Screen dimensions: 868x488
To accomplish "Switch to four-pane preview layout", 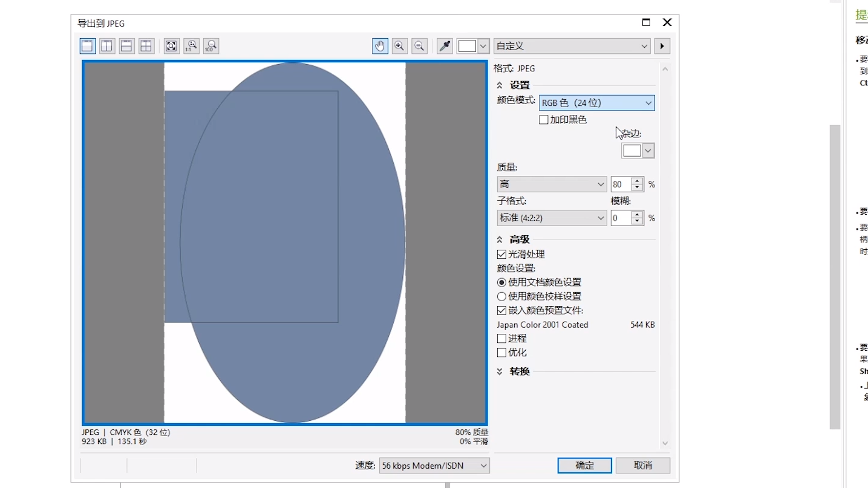I will pyautogui.click(x=146, y=46).
